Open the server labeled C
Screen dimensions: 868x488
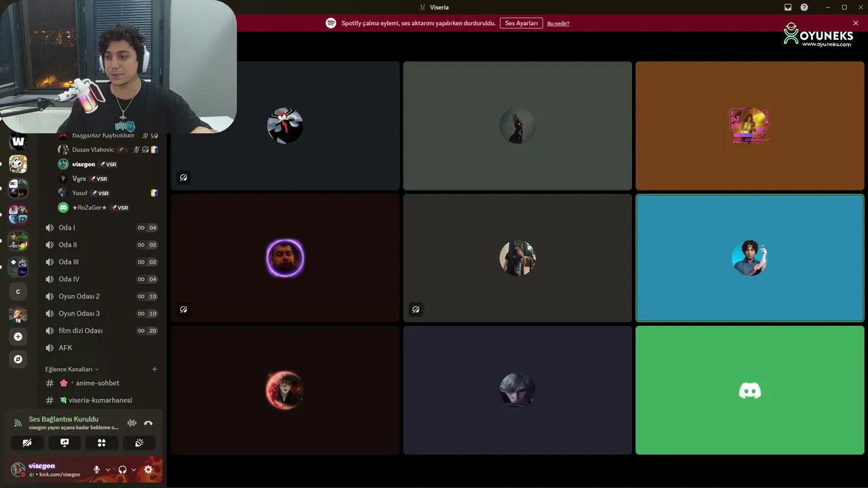pyautogui.click(x=18, y=291)
